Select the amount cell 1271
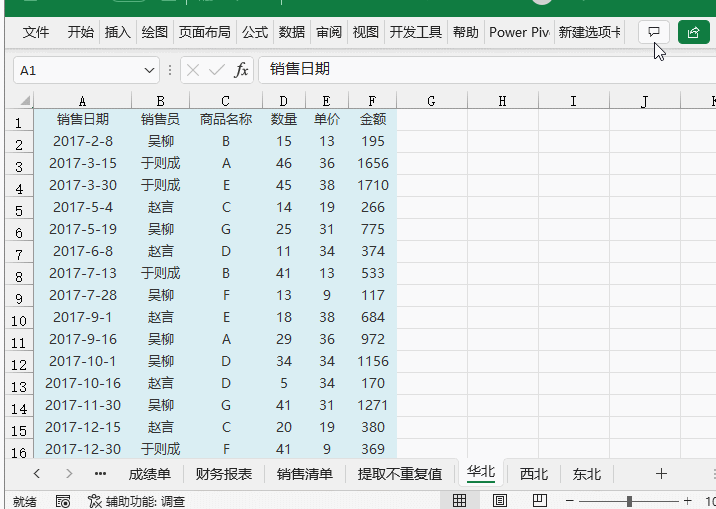716x509 pixels. pos(373,405)
